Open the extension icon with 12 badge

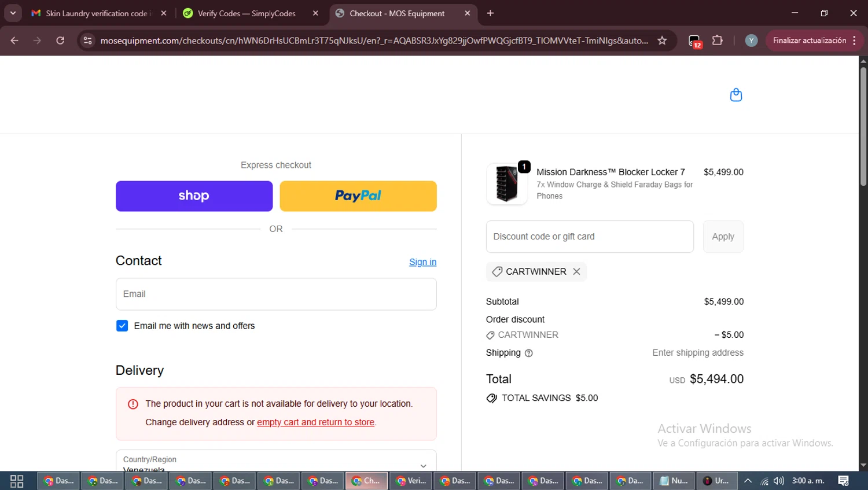tap(695, 41)
